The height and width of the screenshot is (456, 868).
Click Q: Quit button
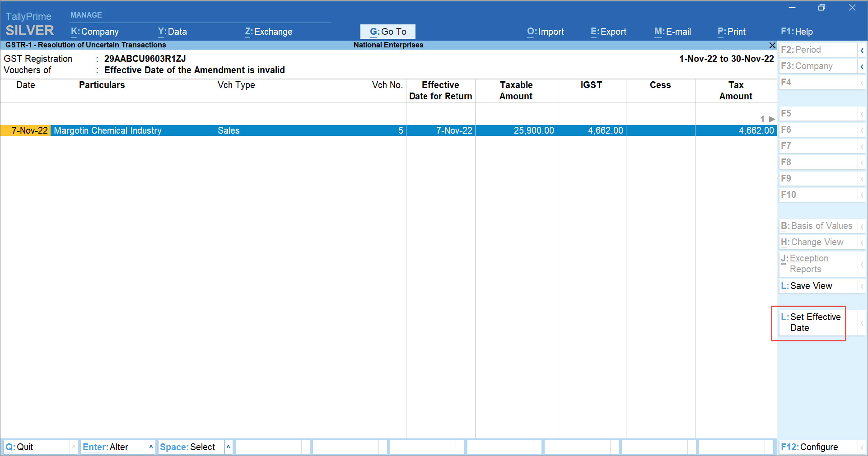click(36, 447)
